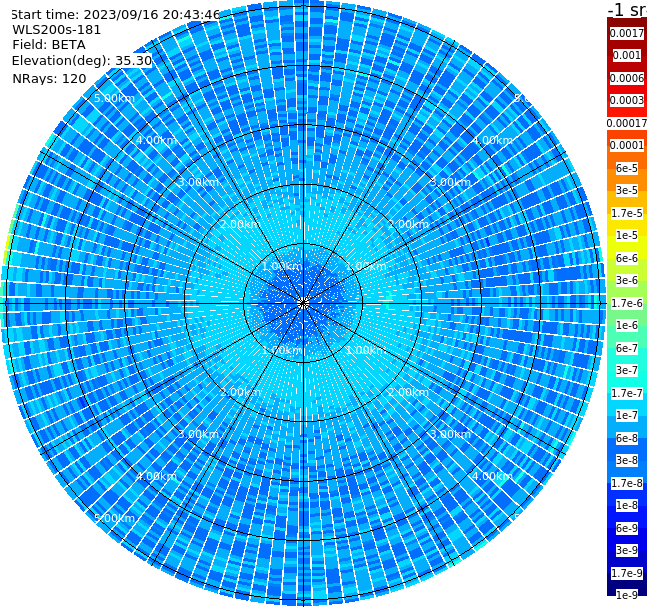Click the southwest 2.00km range ring label
The image size is (647, 607).
(241, 392)
